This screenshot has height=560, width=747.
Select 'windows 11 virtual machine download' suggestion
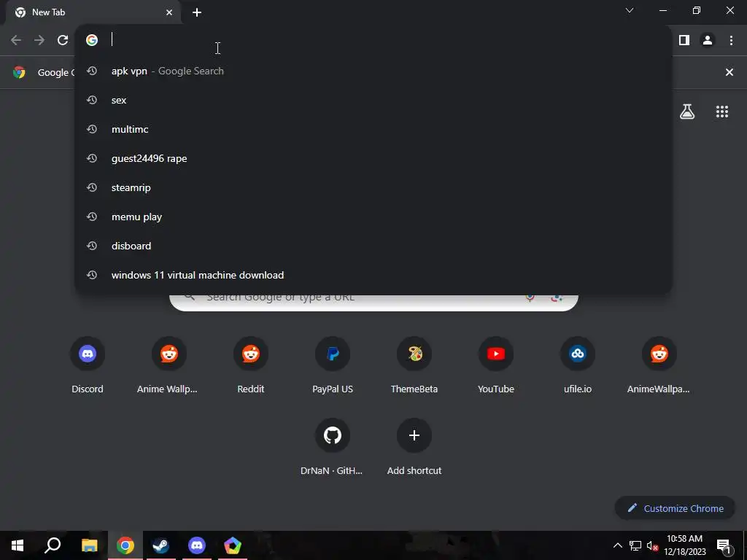373,275
